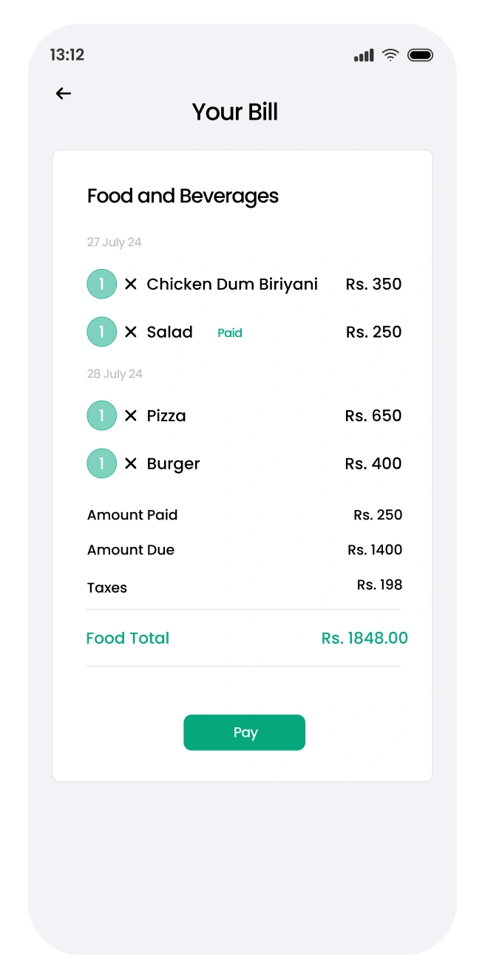Click quantity badge beside Salad
Image resolution: width=485 pixels, height=980 pixels.
click(x=102, y=332)
